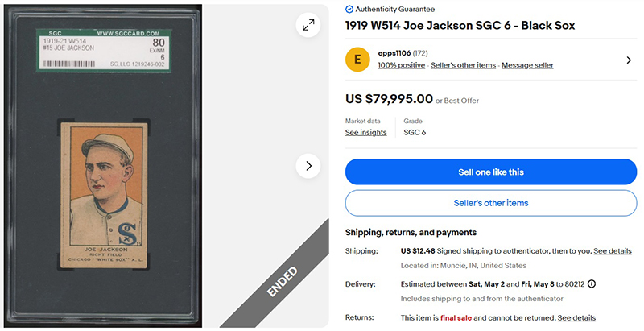Open Seller's other items button
644x331 pixels.
click(x=490, y=203)
